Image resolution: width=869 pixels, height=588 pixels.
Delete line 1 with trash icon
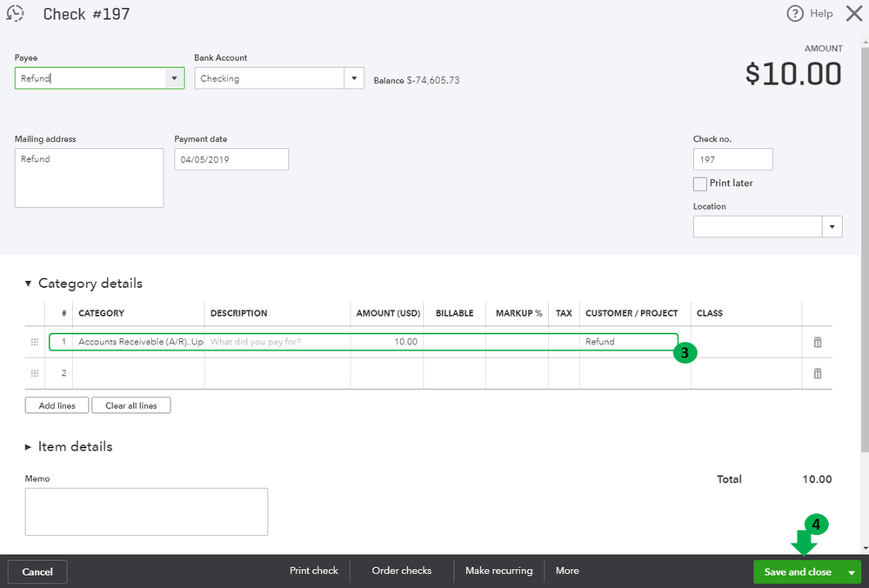click(x=818, y=342)
